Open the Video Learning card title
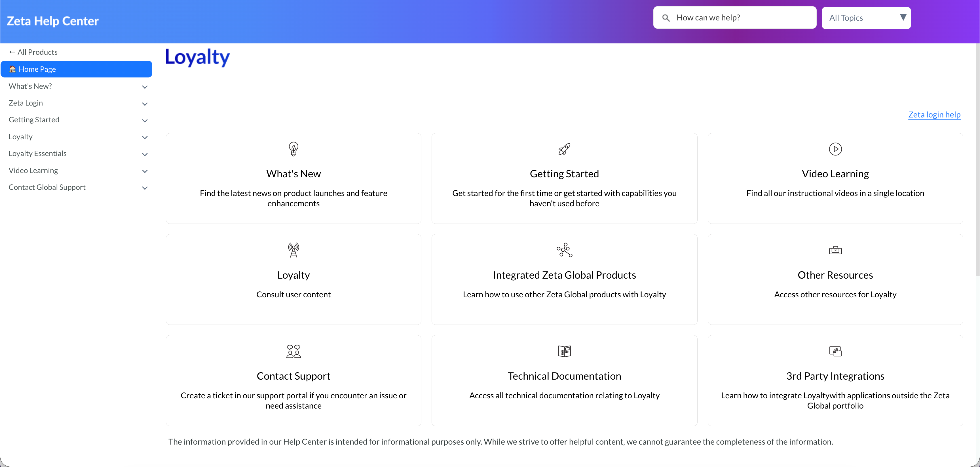This screenshot has width=980, height=467. tap(835, 174)
